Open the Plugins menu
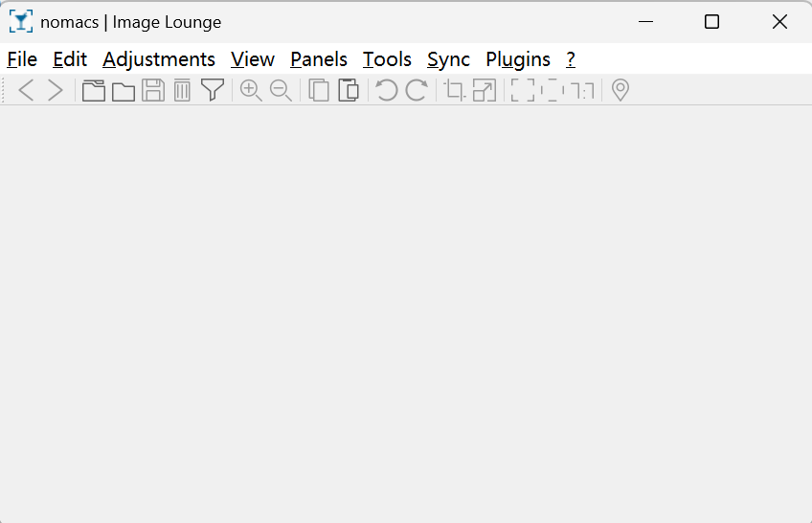Screen dimensions: 812x523 518,59
